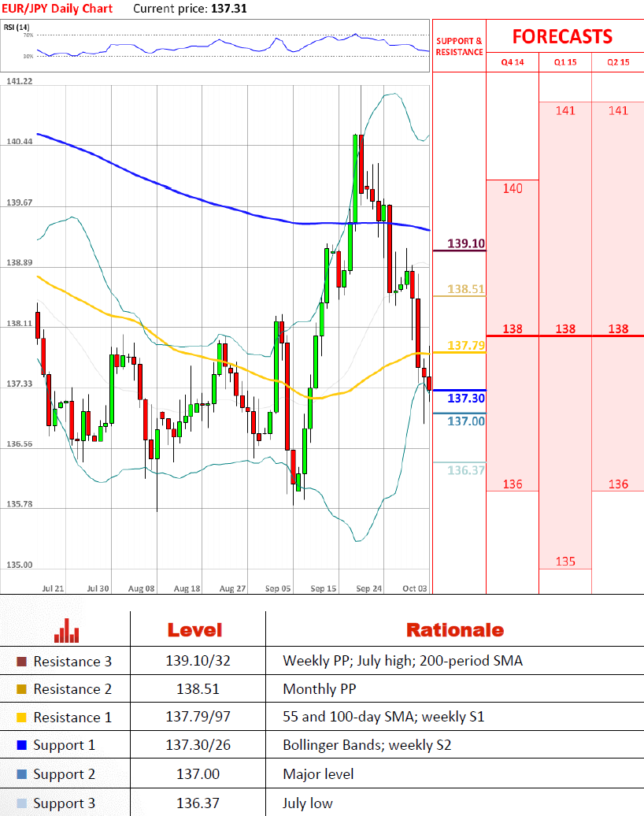Click the Rationale column header

[x=455, y=630]
